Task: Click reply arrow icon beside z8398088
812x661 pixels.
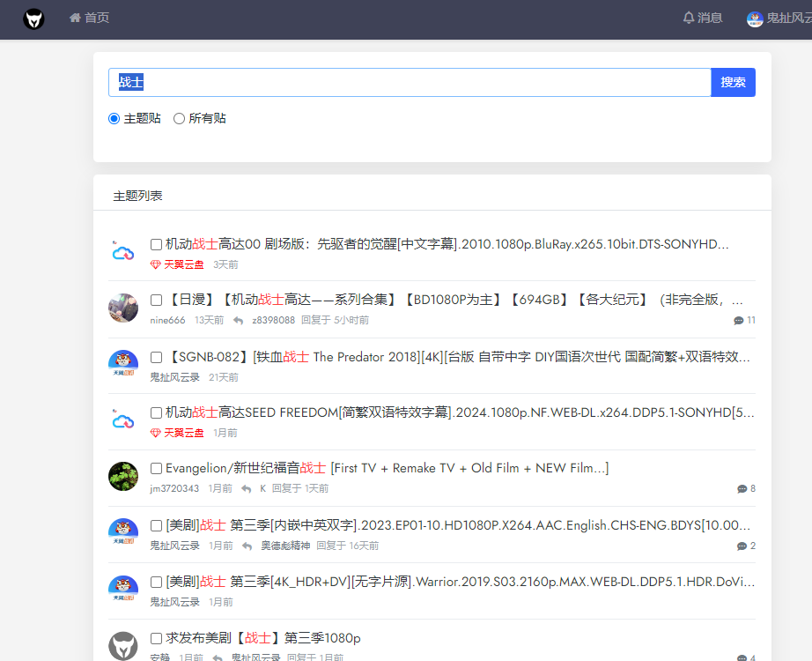Action: pyautogui.click(x=238, y=320)
